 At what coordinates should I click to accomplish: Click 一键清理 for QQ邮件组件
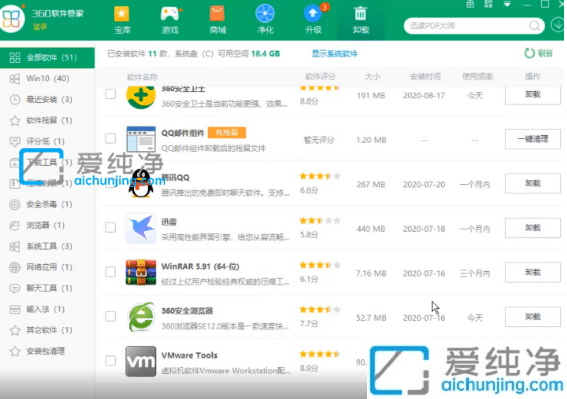(x=533, y=139)
